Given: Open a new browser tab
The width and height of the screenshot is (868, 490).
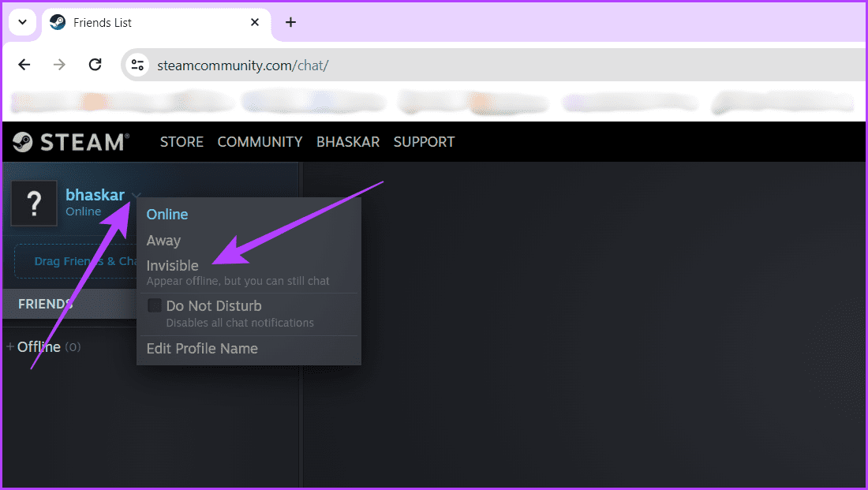Looking at the screenshot, I should tap(290, 22).
